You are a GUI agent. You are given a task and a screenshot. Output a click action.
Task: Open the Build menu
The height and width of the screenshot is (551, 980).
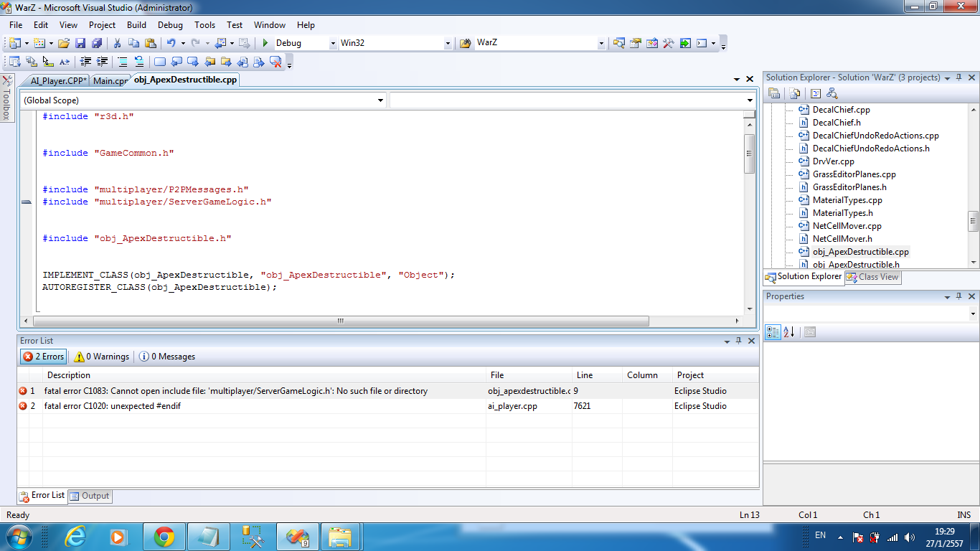coord(136,25)
